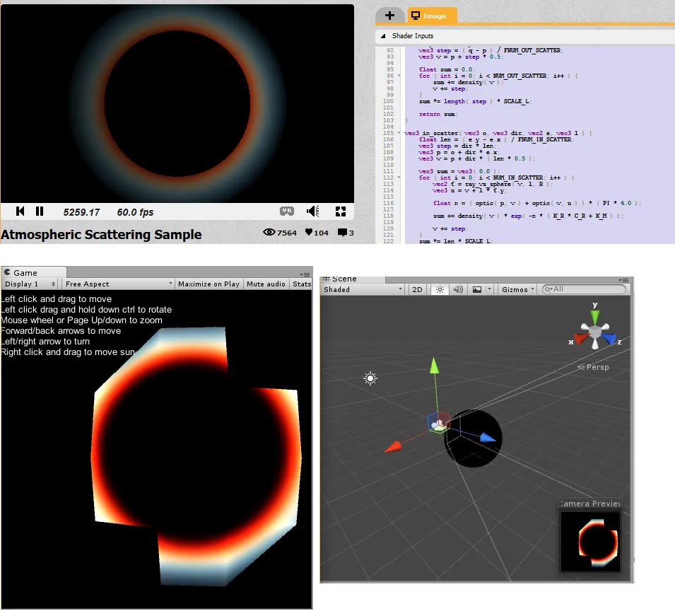Open the comments via the speech bubble icon
The image size is (675, 616).
coord(342,233)
